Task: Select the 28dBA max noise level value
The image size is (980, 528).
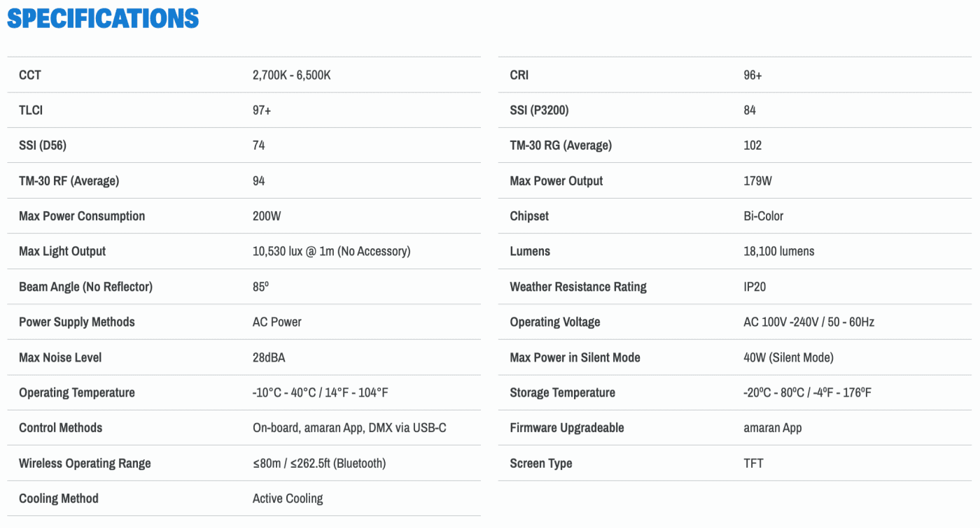Action: (269, 357)
